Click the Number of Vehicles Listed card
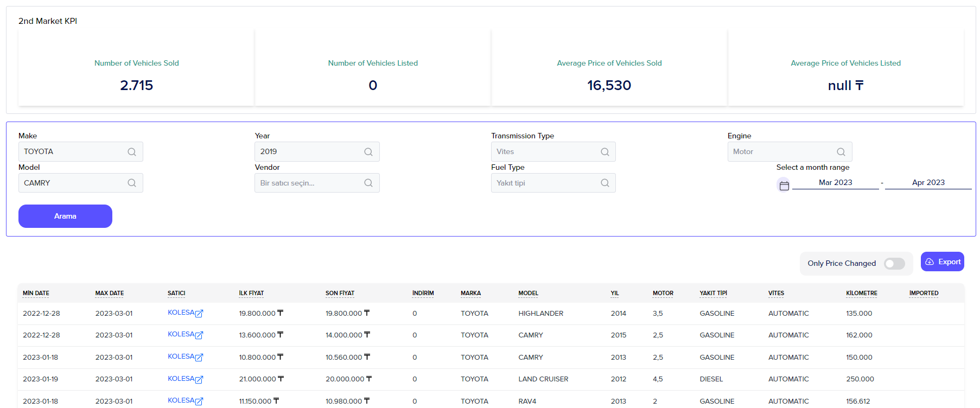Image resolution: width=980 pixels, height=408 pixels. (x=373, y=68)
